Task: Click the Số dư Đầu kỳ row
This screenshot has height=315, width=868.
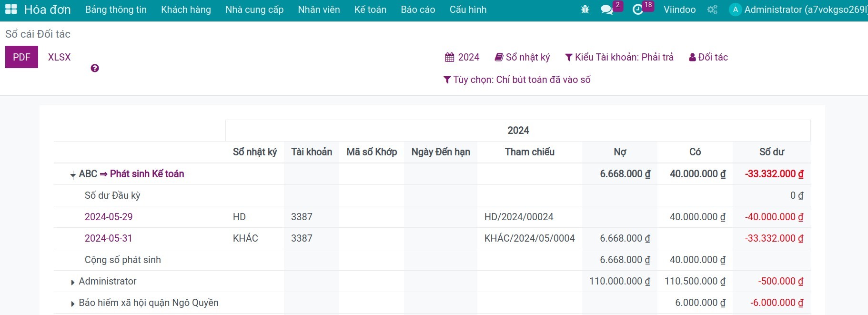Action: pos(432,195)
